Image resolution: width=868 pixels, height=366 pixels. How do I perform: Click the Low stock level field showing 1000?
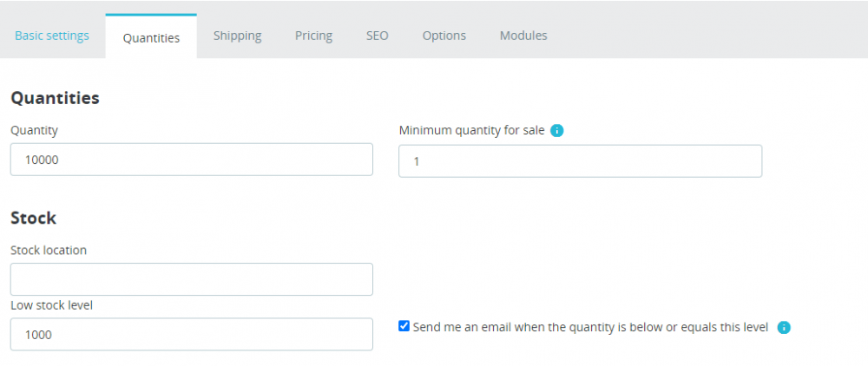[x=191, y=334]
